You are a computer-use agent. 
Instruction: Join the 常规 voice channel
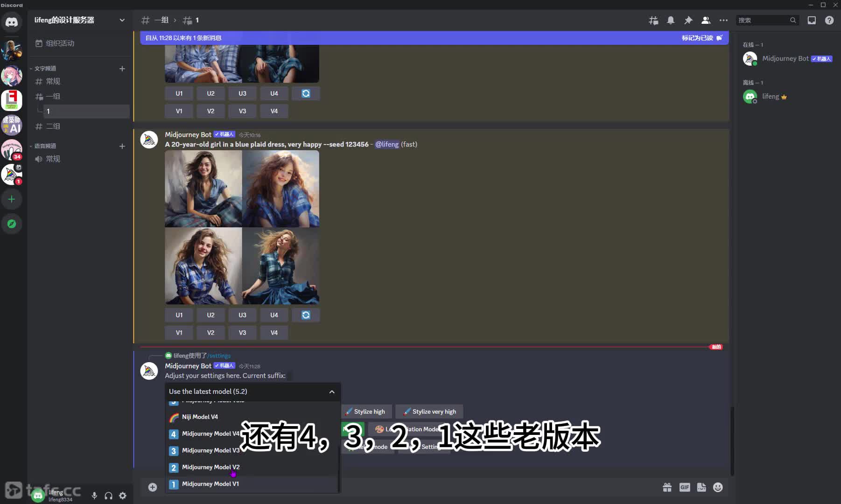point(79,159)
